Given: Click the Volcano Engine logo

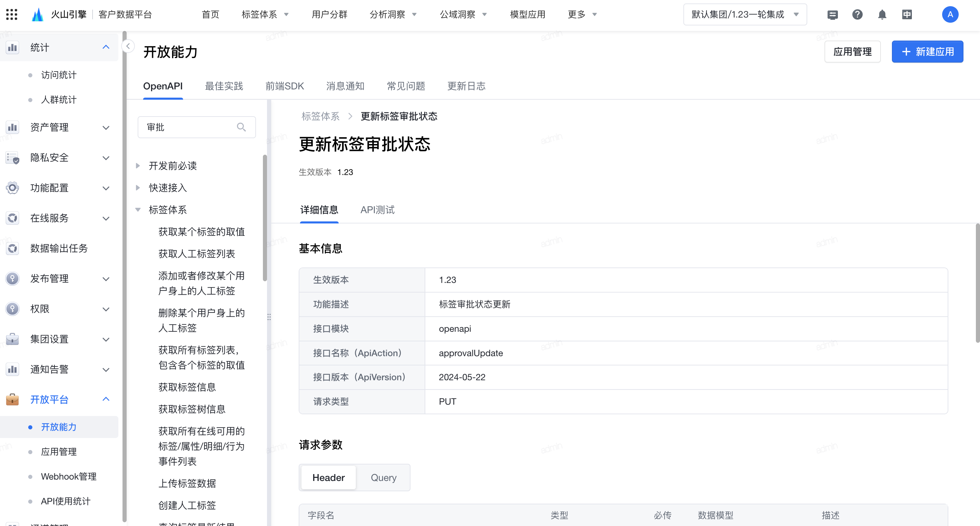Looking at the screenshot, I should click(37, 14).
